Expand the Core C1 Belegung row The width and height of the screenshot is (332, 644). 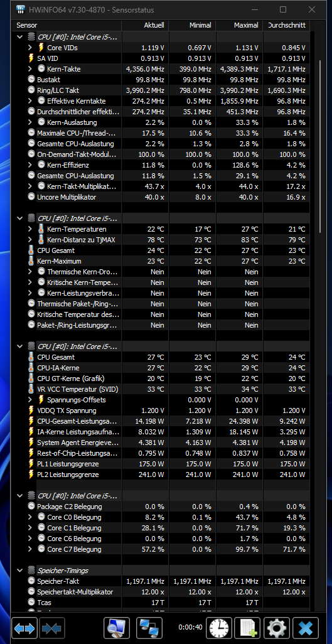pyautogui.click(x=30, y=528)
